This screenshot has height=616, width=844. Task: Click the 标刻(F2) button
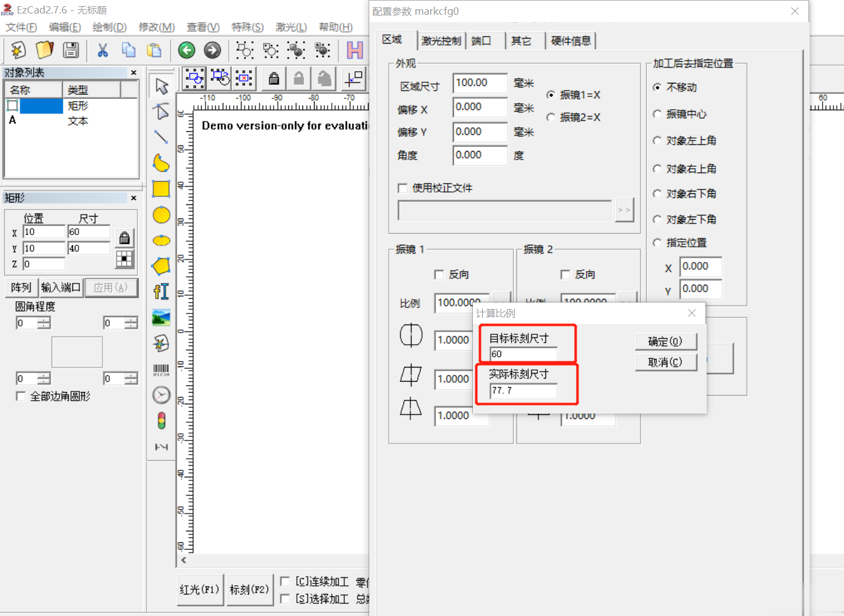point(250,590)
